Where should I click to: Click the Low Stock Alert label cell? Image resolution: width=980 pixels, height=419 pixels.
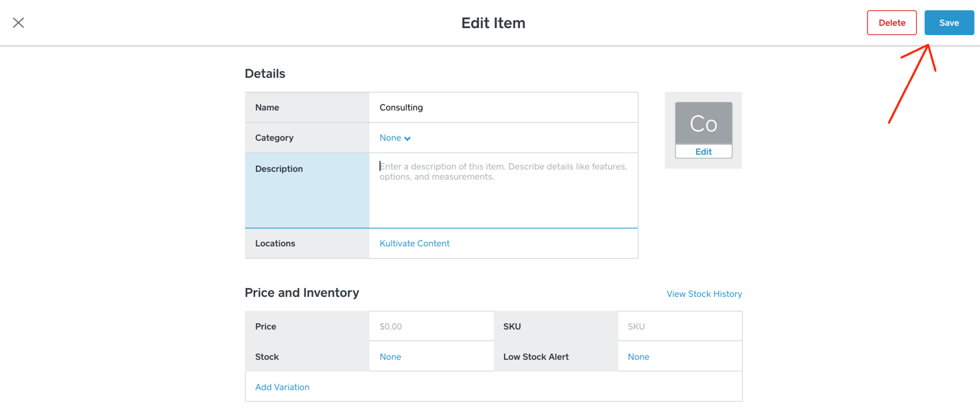pos(555,357)
